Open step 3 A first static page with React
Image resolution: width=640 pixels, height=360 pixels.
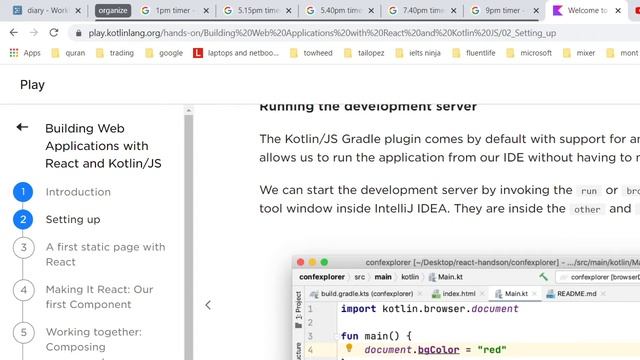(105, 254)
